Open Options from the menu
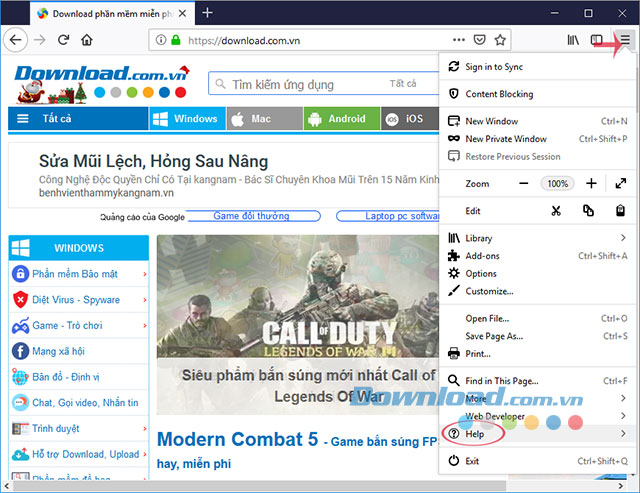 pyautogui.click(x=537, y=273)
